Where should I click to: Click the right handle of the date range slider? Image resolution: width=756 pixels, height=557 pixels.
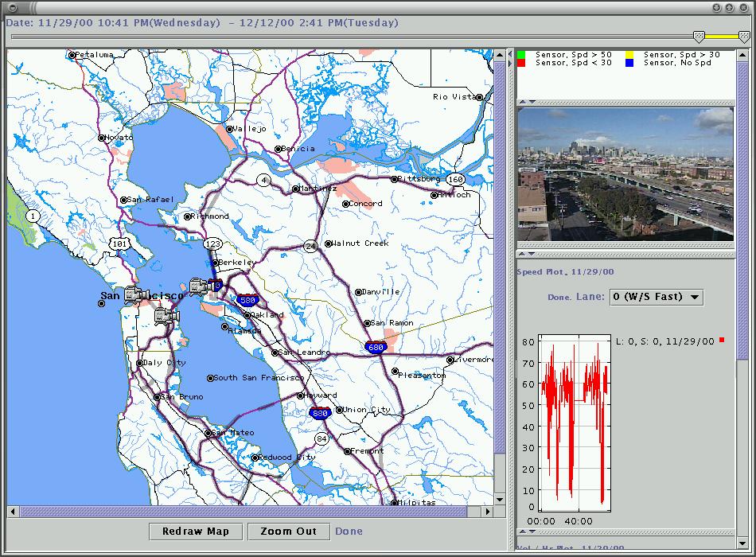click(744, 36)
